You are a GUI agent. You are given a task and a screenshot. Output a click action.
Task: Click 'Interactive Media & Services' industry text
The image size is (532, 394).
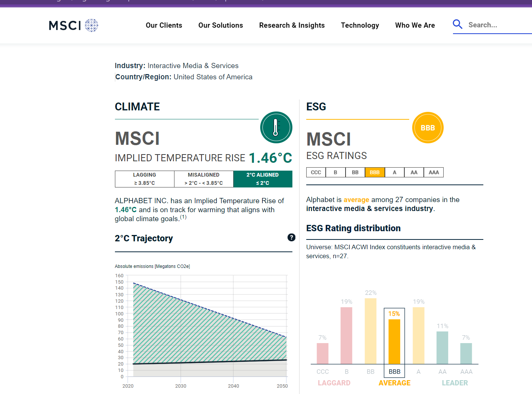point(193,66)
